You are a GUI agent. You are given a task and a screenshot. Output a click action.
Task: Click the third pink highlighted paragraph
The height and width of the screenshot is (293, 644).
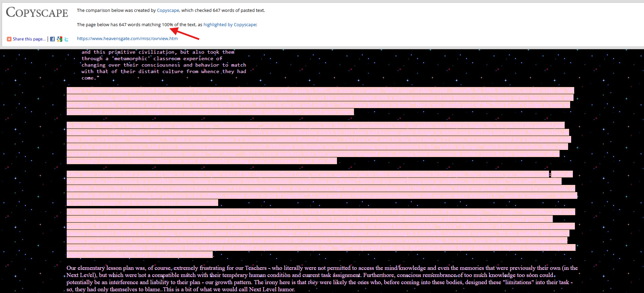coord(322,189)
